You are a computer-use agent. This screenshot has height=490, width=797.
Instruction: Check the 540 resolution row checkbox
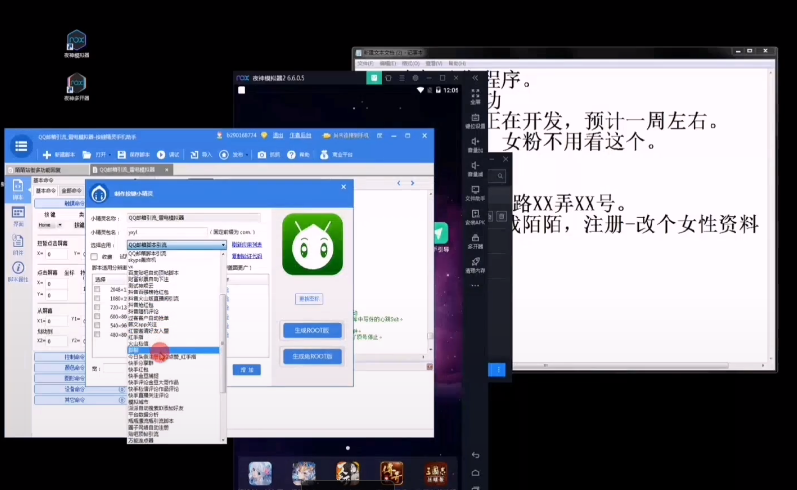tap(97, 325)
